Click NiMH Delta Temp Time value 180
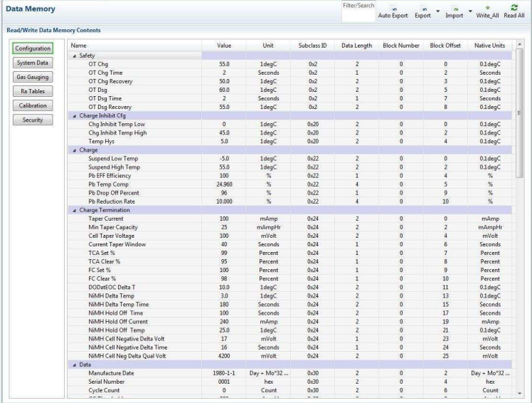532x403 pixels. [224, 305]
